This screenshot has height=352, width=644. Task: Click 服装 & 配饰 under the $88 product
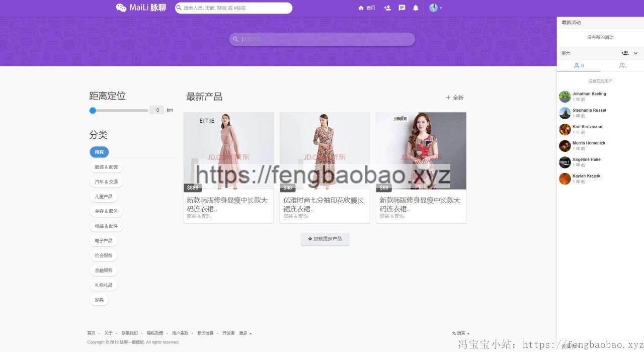[392, 216]
